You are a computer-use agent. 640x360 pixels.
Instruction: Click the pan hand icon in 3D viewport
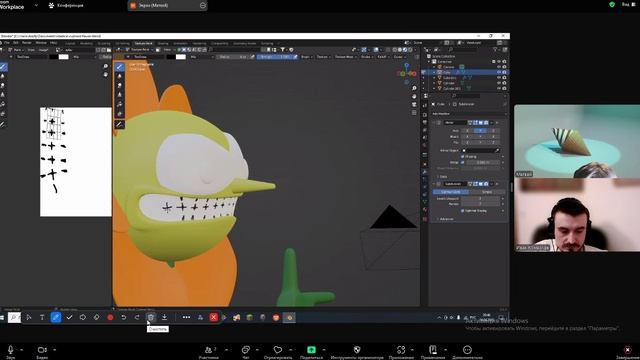click(414, 96)
